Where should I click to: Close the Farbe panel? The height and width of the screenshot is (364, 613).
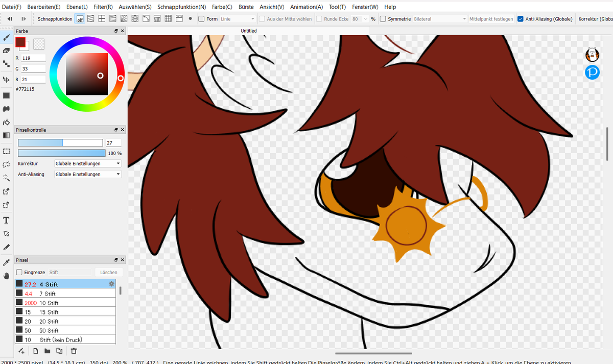pyautogui.click(x=122, y=31)
